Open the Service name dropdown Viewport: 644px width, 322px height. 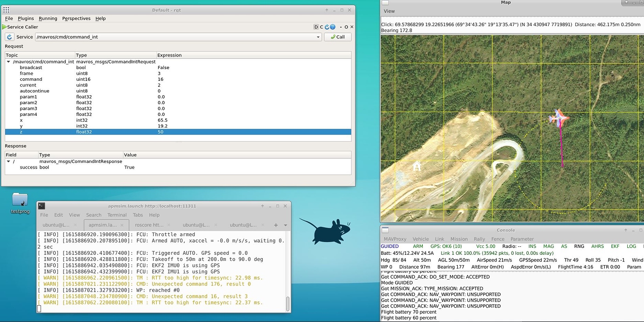point(318,37)
